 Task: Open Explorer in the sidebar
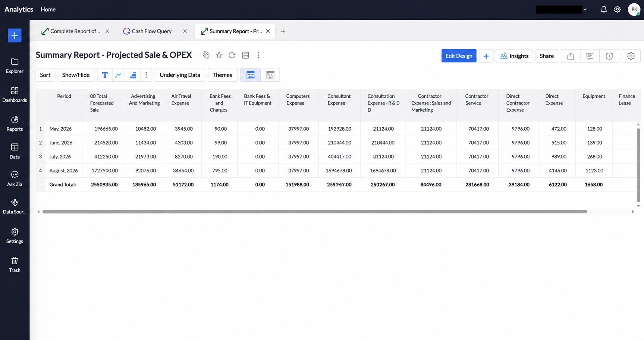(x=15, y=66)
